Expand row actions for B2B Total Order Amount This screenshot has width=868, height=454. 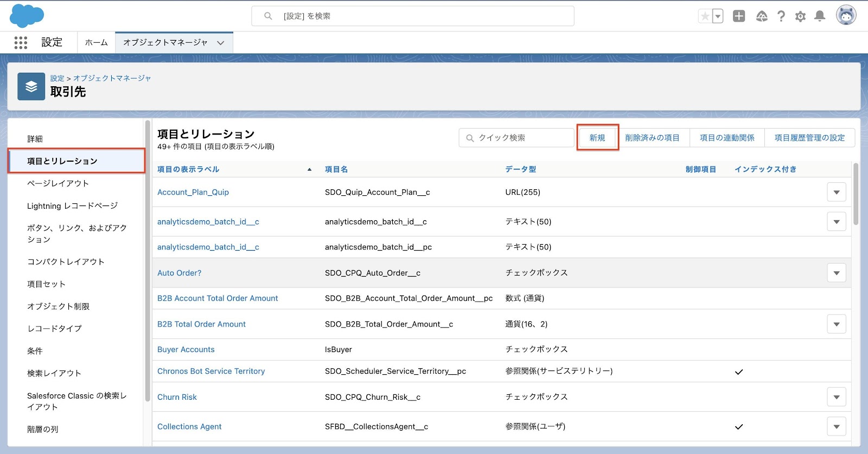coord(837,324)
